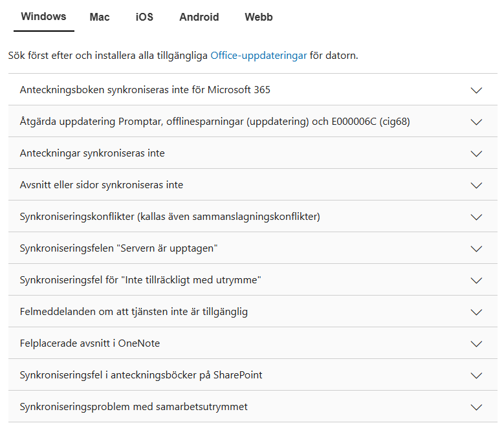504x434 pixels.
Task: Click chevron for "Inte tillräckligt med utrymme" row
Action: pyautogui.click(x=476, y=281)
